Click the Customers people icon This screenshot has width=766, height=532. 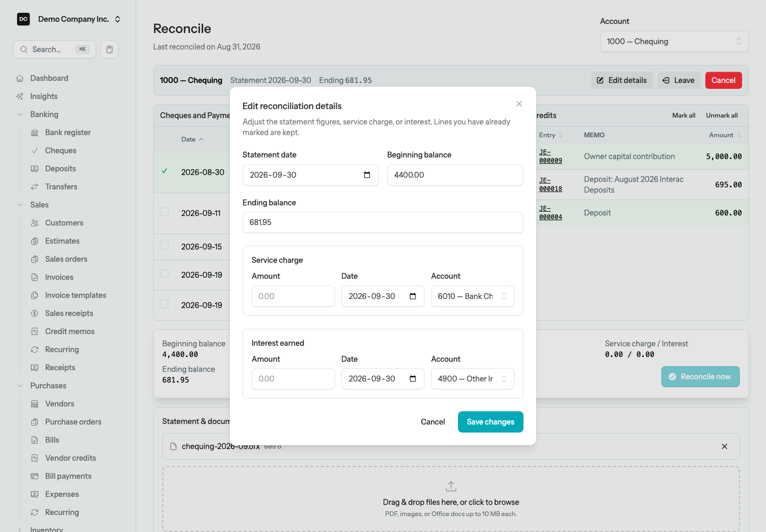(x=35, y=223)
